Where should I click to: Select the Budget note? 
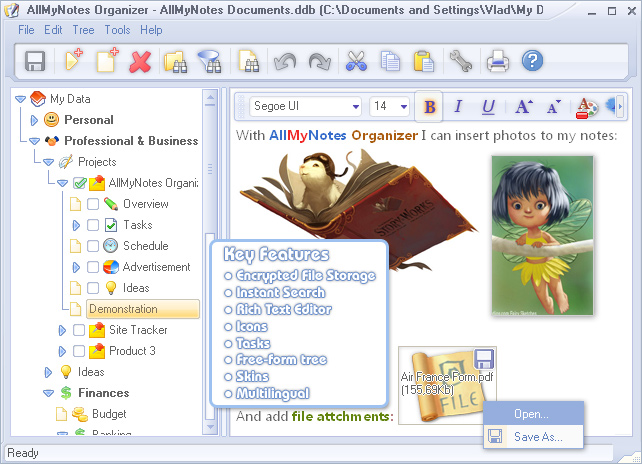pyautogui.click(x=109, y=414)
